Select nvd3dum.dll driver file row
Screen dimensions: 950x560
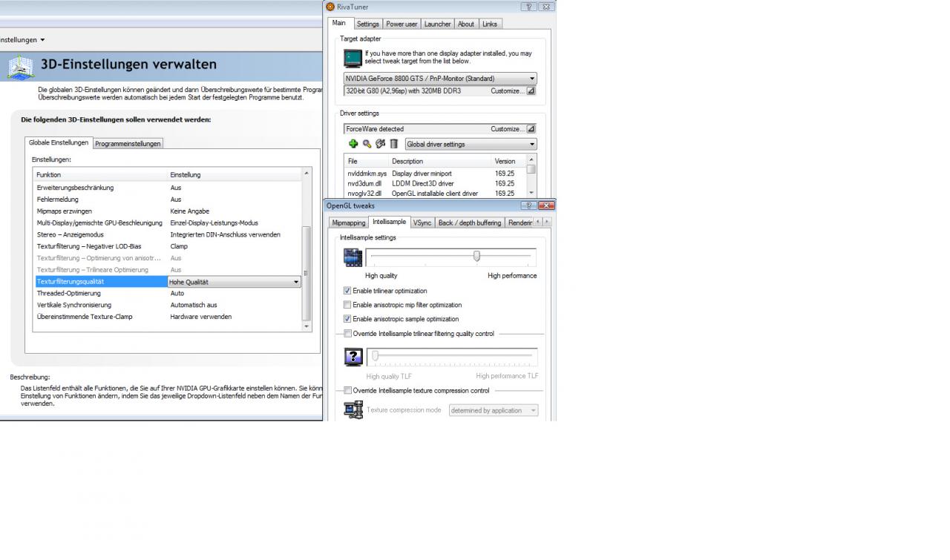tap(435, 183)
